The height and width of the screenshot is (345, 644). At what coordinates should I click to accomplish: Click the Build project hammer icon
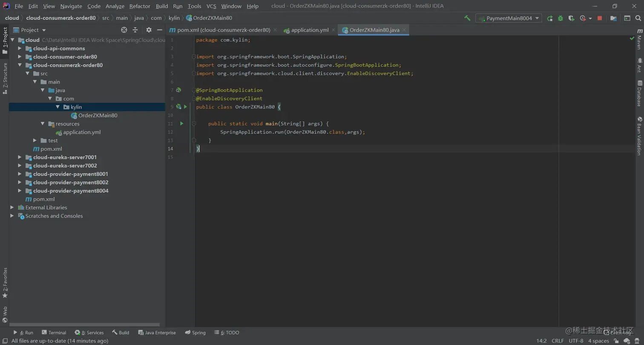[467, 18]
